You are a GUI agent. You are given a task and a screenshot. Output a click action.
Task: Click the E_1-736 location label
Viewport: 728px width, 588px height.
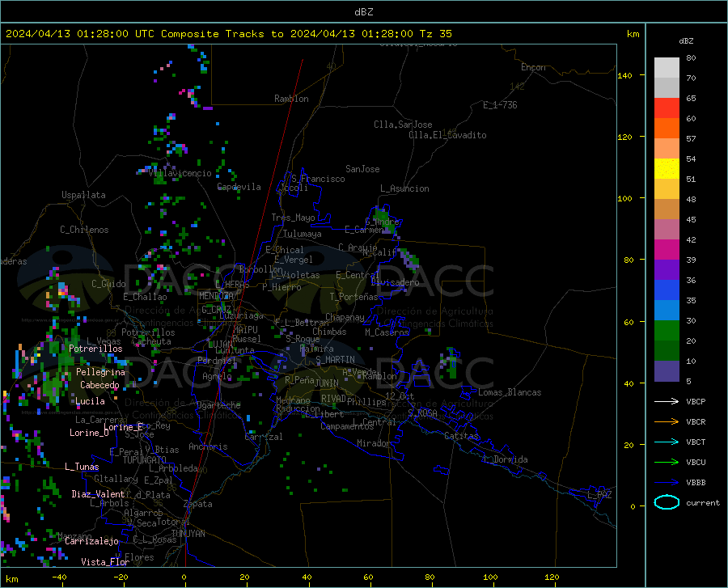[x=500, y=105]
